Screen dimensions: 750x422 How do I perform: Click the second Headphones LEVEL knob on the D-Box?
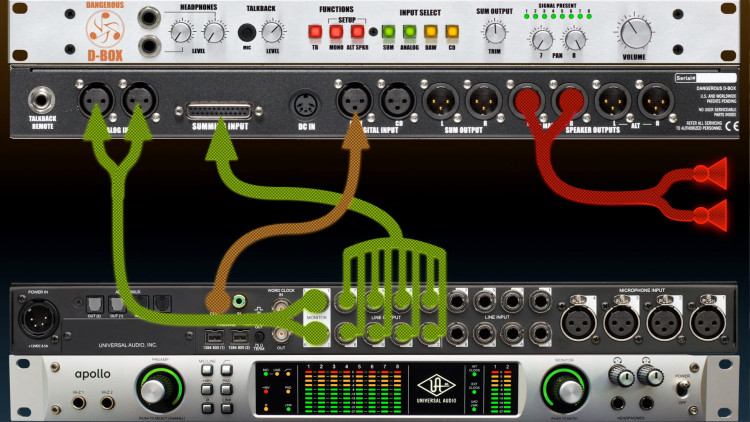[214, 32]
